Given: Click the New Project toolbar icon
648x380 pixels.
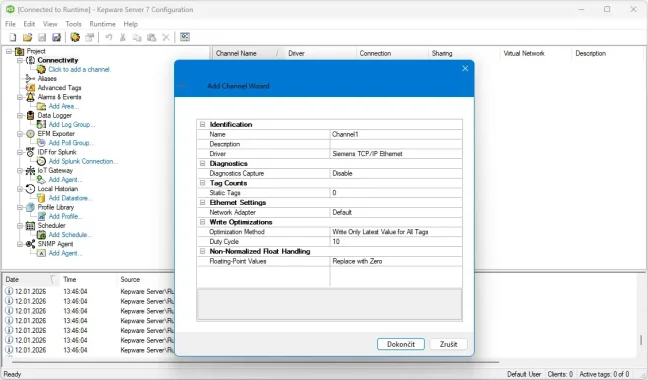Looking at the screenshot, I should point(13,38).
